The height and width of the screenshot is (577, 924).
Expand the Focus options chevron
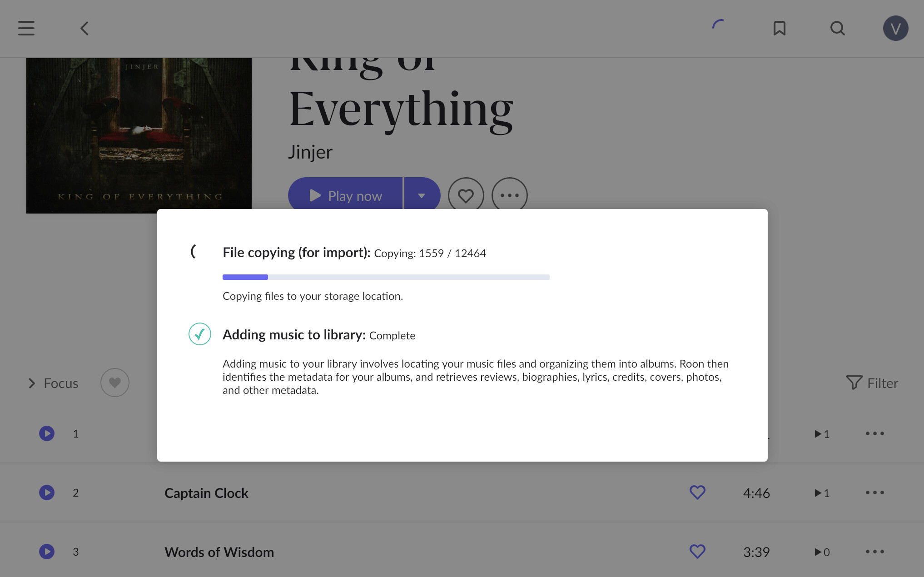(32, 383)
